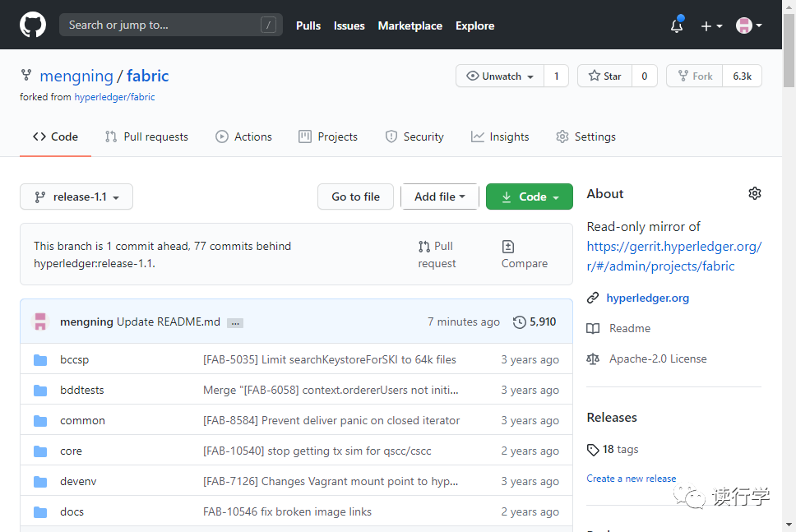Switch to the Projects tab

[328, 136]
